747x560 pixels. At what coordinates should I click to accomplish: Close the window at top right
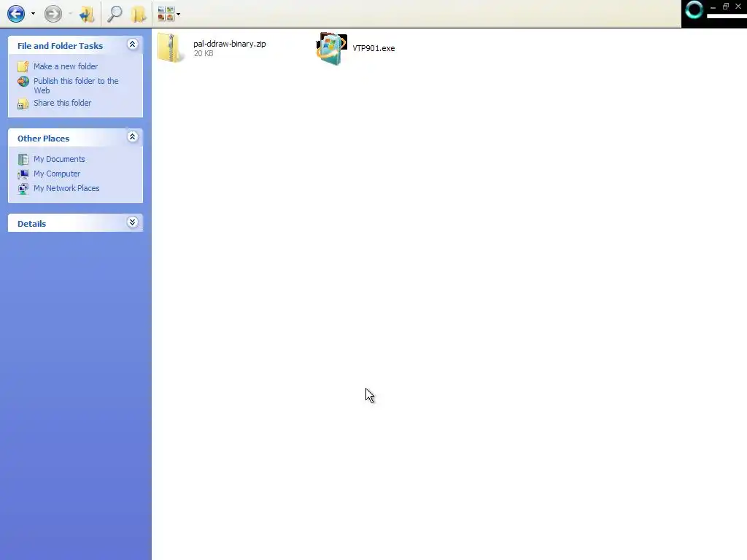(738, 6)
